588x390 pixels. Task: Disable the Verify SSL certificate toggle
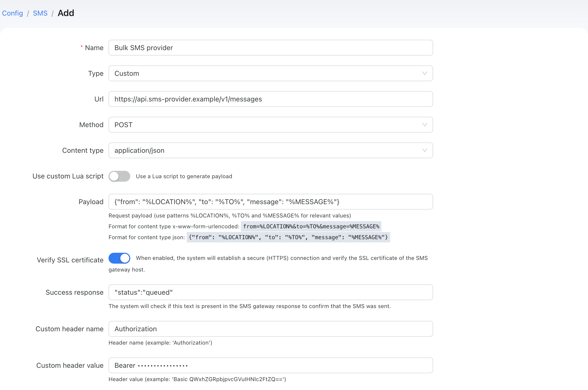coord(119,258)
